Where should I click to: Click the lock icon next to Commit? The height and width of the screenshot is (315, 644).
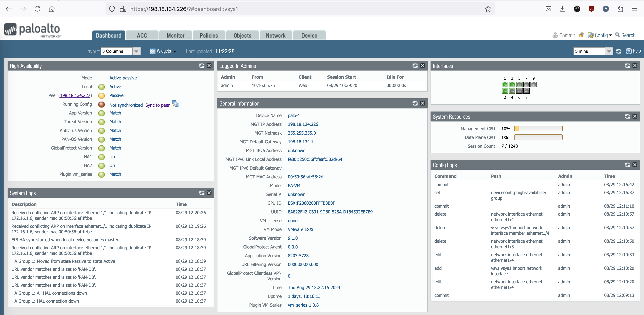pyautogui.click(x=581, y=35)
